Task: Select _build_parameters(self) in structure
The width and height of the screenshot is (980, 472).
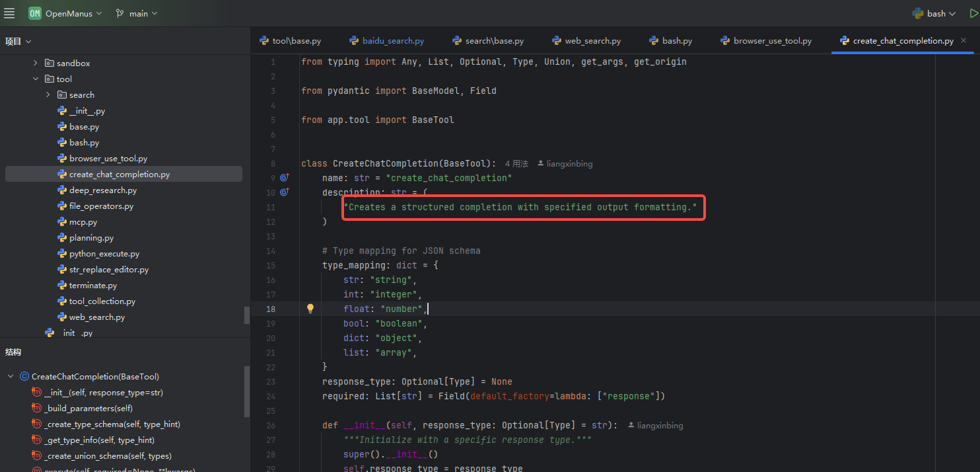Action: [x=88, y=409]
